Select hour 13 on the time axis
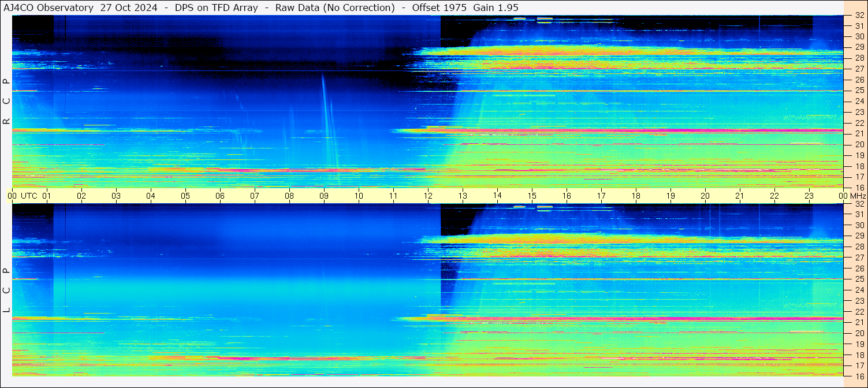 click(463, 196)
